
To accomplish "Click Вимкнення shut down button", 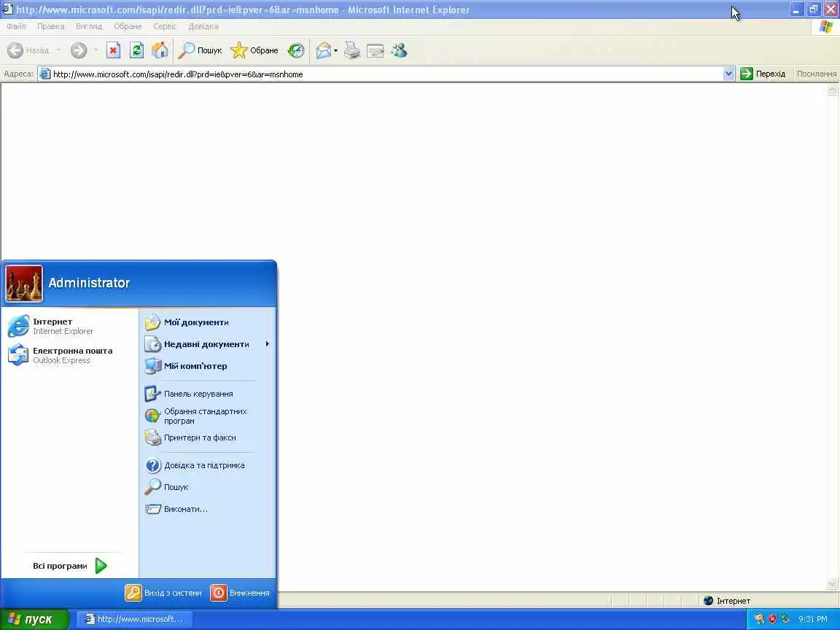I will pos(240,593).
